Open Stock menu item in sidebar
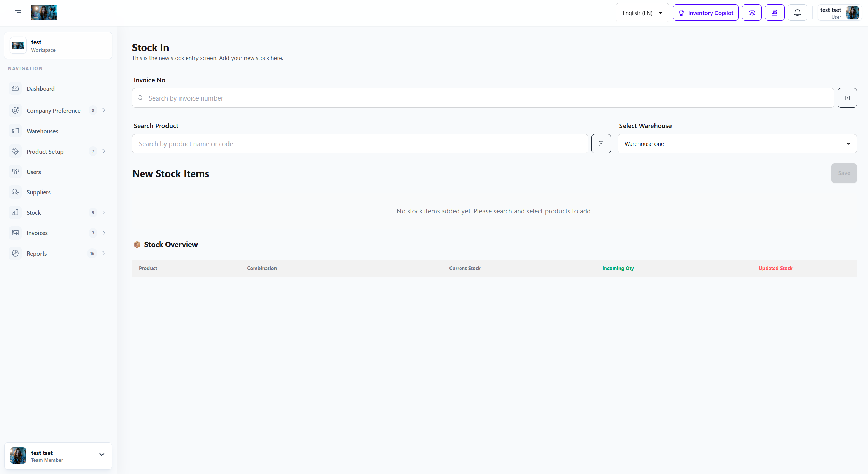 pyautogui.click(x=58, y=213)
